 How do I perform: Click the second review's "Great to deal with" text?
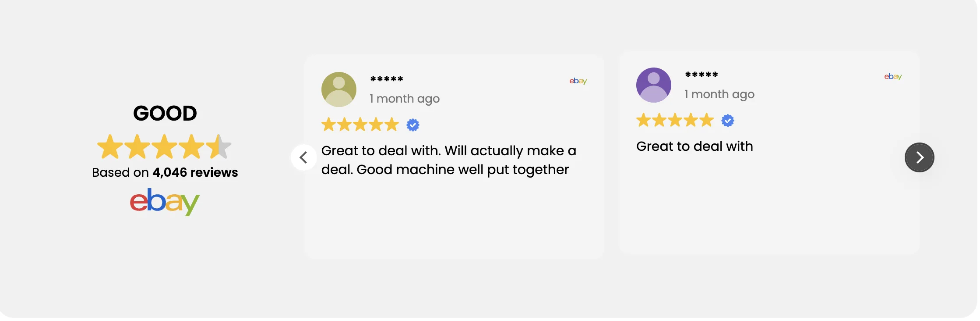point(694,146)
